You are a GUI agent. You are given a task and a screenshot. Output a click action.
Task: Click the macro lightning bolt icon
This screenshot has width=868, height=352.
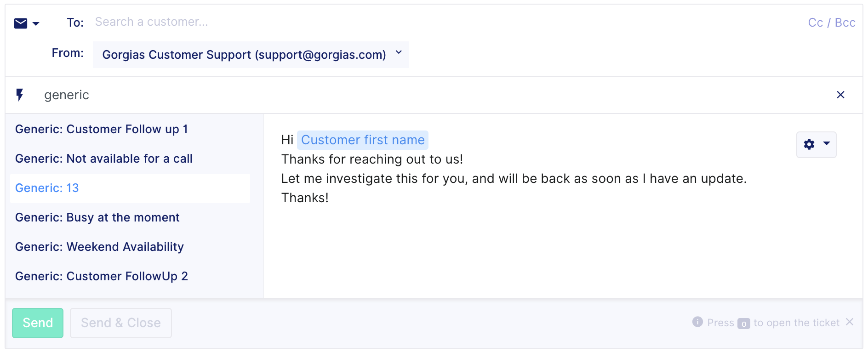click(x=20, y=95)
